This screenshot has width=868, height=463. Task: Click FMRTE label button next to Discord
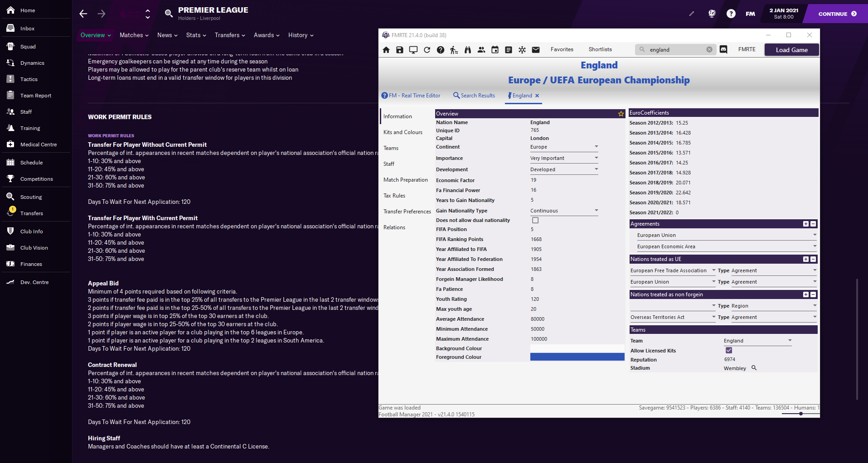click(747, 49)
